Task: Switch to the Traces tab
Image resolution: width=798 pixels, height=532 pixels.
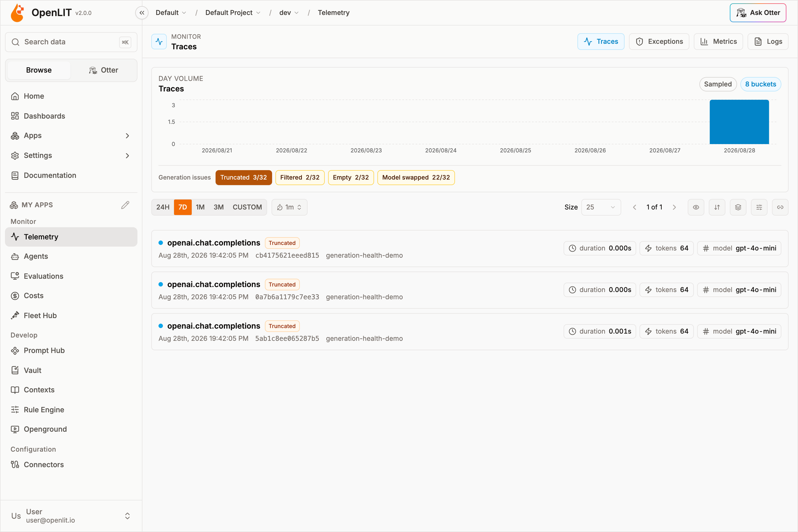Action: 601,42
